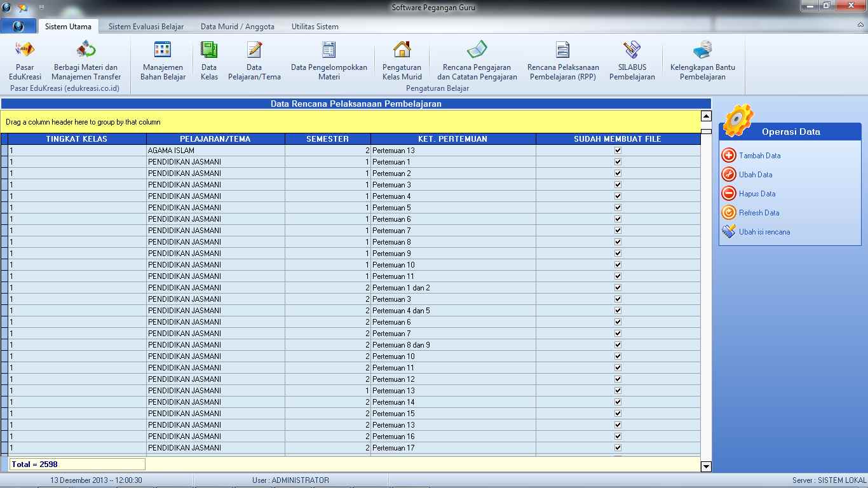
Task: Toggle checkbox in Pertemuan 8 dan 9 row
Action: coord(618,345)
